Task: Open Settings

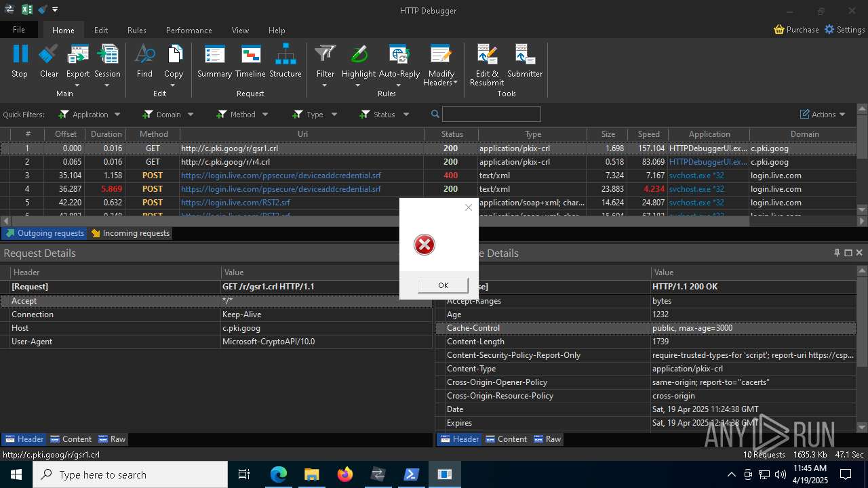Action: point(844,29)
